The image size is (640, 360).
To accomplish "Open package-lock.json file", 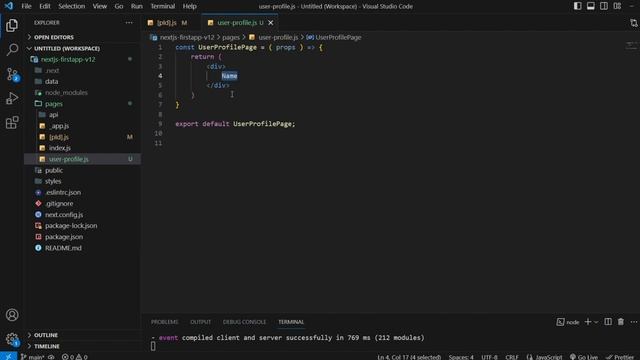I will [x=83, y=225].
